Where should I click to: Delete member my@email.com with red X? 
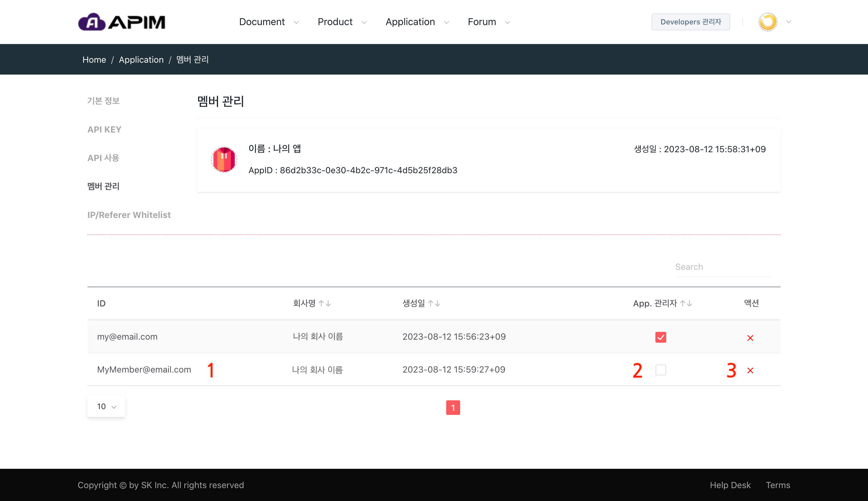tap(750, 338)
